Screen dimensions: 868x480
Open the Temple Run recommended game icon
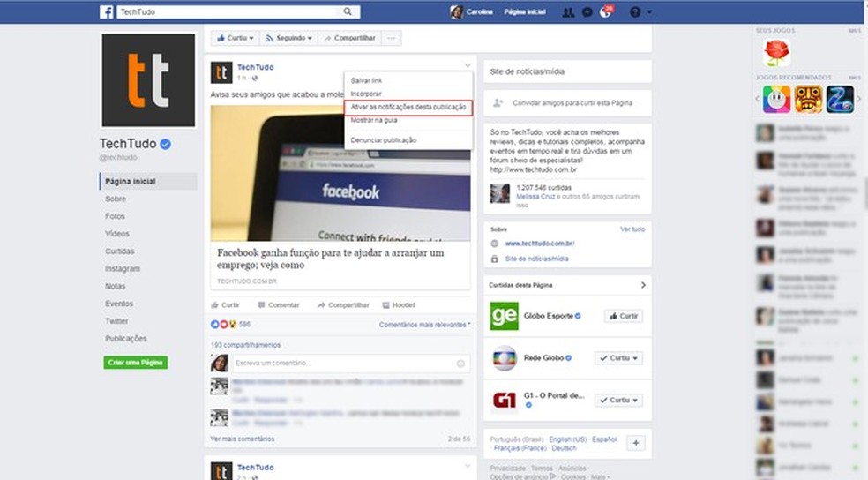[x=808, y=100]
